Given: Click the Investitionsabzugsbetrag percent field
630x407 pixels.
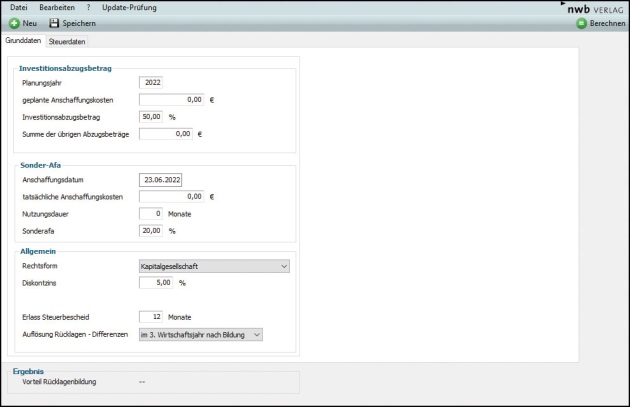Looking at the screenshot, I should [151, 117].
